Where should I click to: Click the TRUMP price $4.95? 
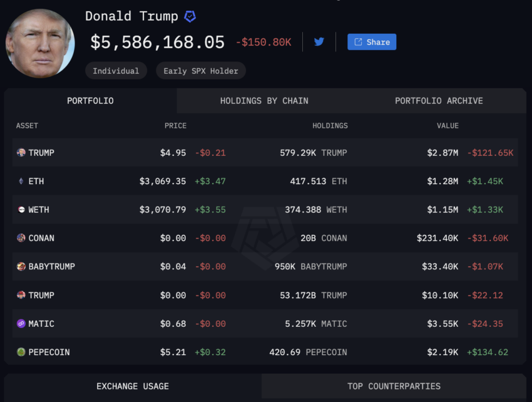tap(173, 153)
